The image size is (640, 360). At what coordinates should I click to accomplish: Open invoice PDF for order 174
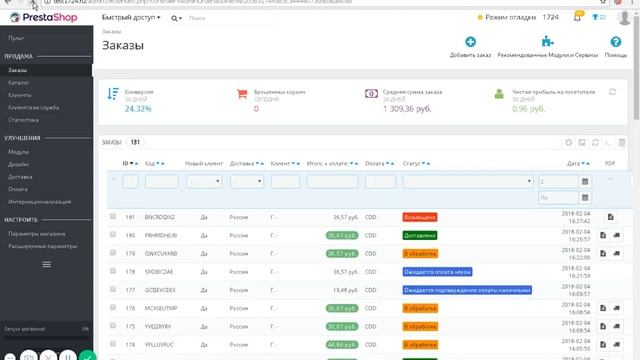[603, 345]
